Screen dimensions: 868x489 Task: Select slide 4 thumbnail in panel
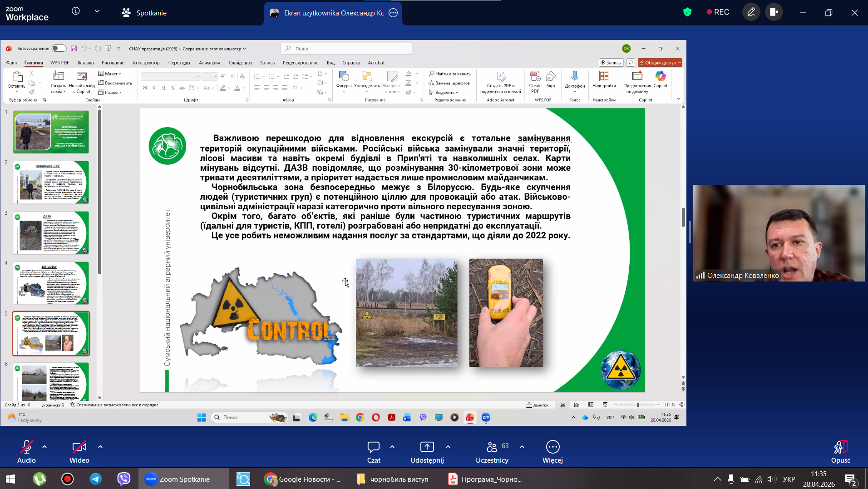click(x=51, y=283)
